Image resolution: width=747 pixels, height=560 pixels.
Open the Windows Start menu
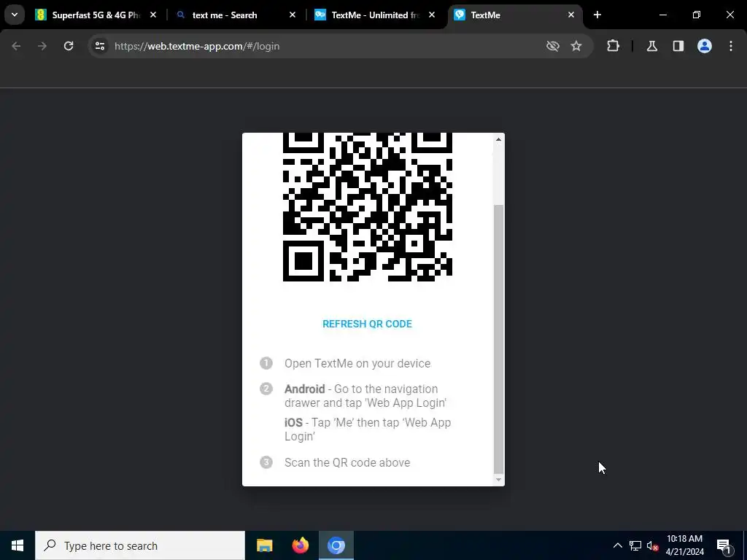click(x=18, y=545)
